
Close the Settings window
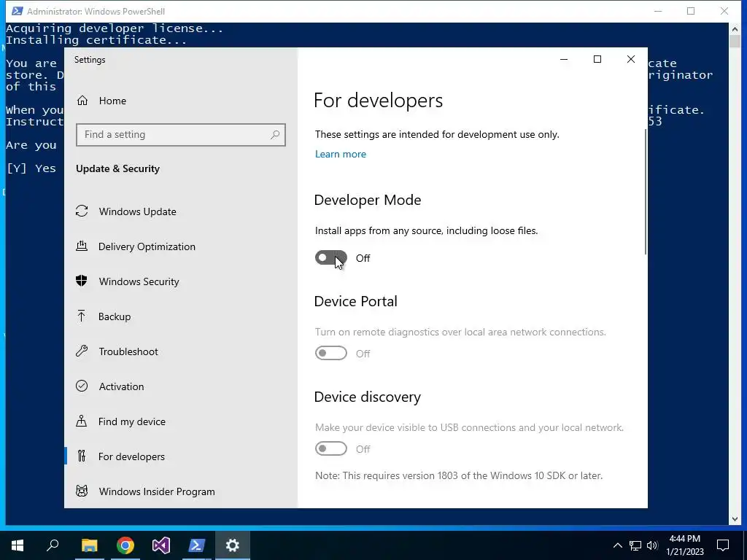tap(631, 59)
